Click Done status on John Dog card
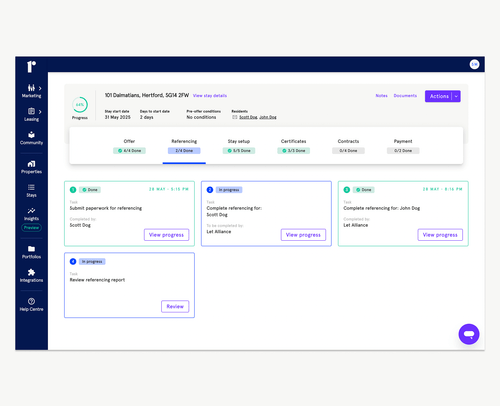 364,190
